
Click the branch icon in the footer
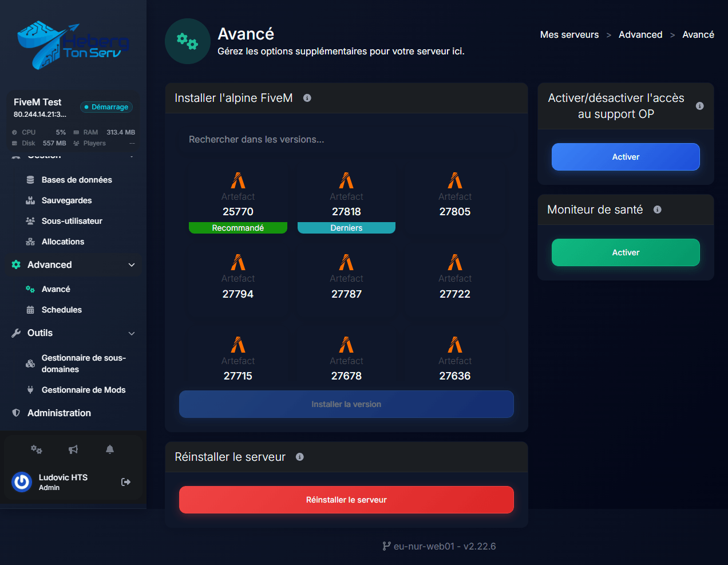(387, 546)
